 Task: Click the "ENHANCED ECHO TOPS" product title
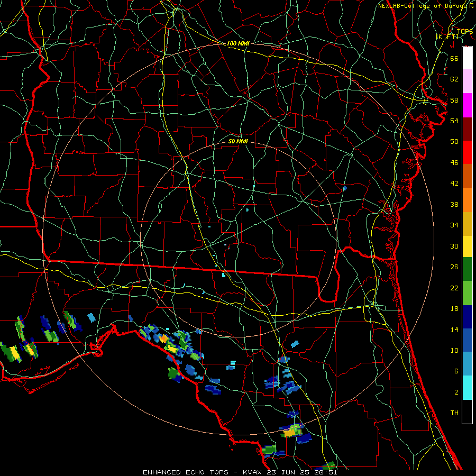click(185, 472)
